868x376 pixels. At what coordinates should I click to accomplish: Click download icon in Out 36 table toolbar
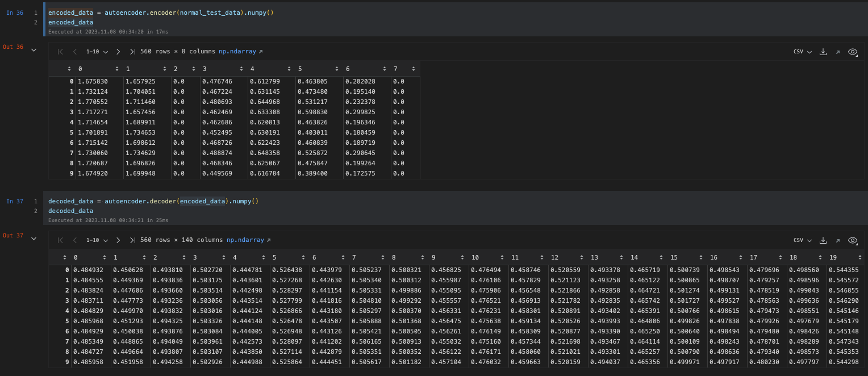(x=823, y=52)
